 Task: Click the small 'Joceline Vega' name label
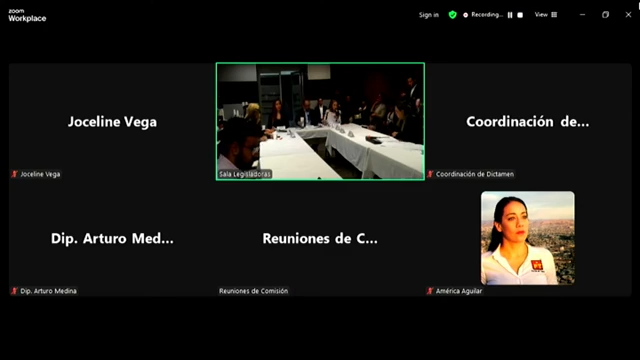[x=40, y=174]
